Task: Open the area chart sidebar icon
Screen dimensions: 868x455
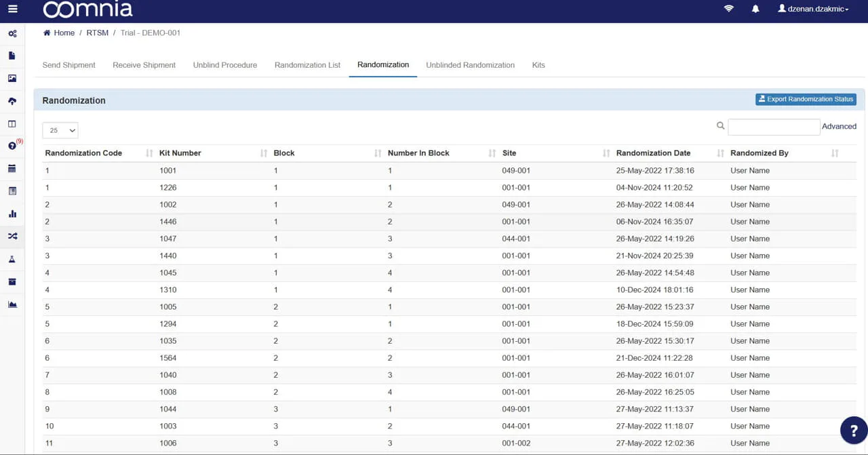Action: pyautogui.click(x=12, y=304)
